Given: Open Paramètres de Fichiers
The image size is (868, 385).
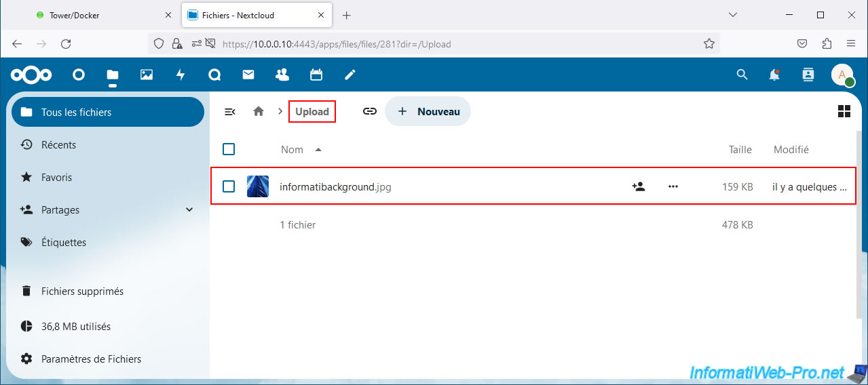Looking at the screenshot, I should [x=91, y=359].
